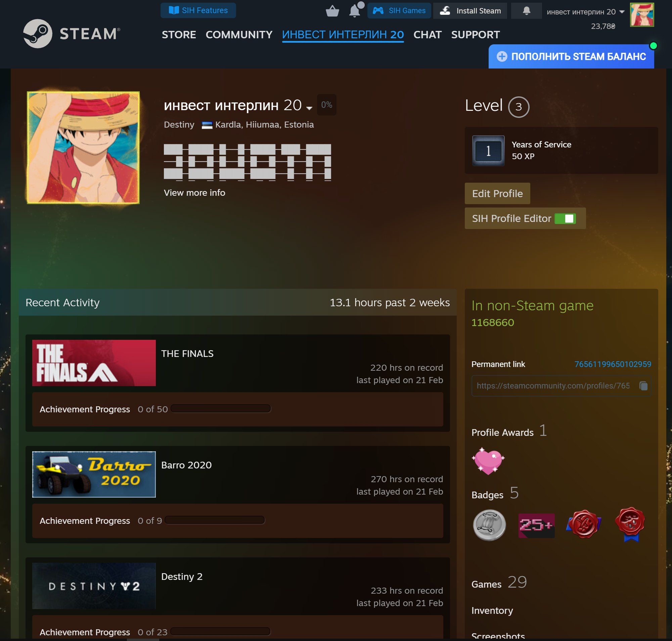Click the 0% indicator beside the name
This screenshot has width=672, height=641.
click(x=326, y=104)
